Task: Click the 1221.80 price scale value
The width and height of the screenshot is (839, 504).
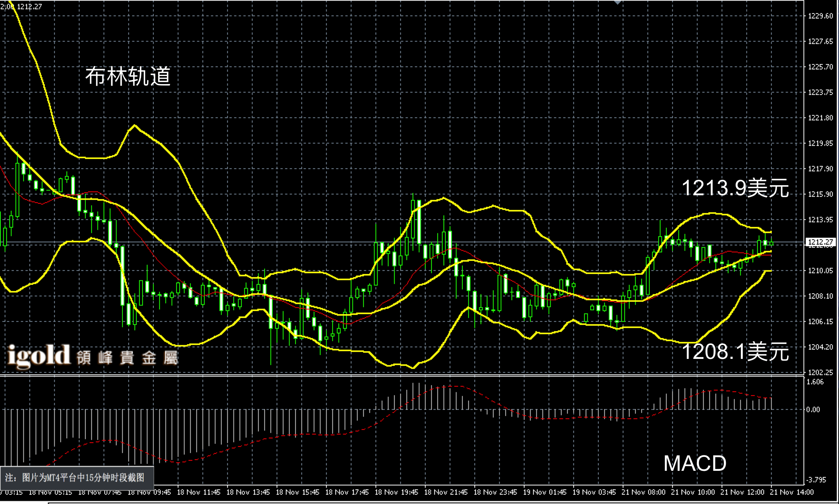Action: point(820,118)
